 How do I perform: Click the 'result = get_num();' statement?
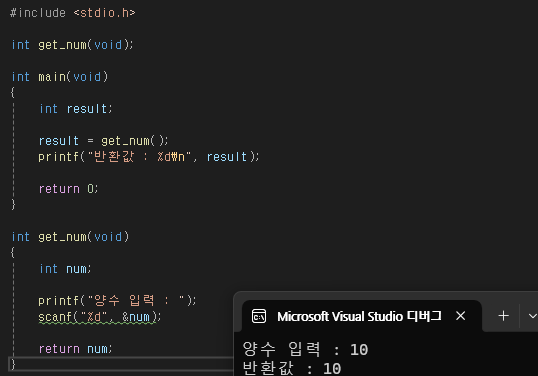[x=103, y=141]
